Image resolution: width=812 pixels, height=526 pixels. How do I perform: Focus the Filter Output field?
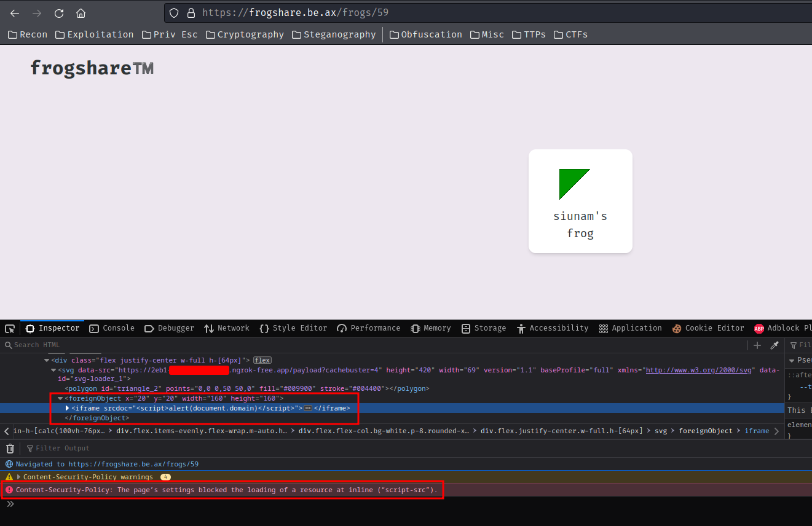pyautogui.click(x=418, y=449)
